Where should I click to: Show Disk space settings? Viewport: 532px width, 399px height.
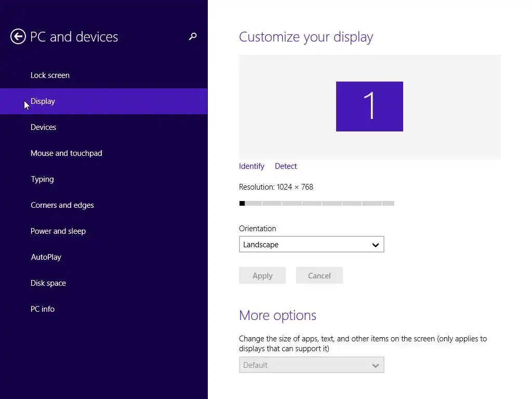104,283
